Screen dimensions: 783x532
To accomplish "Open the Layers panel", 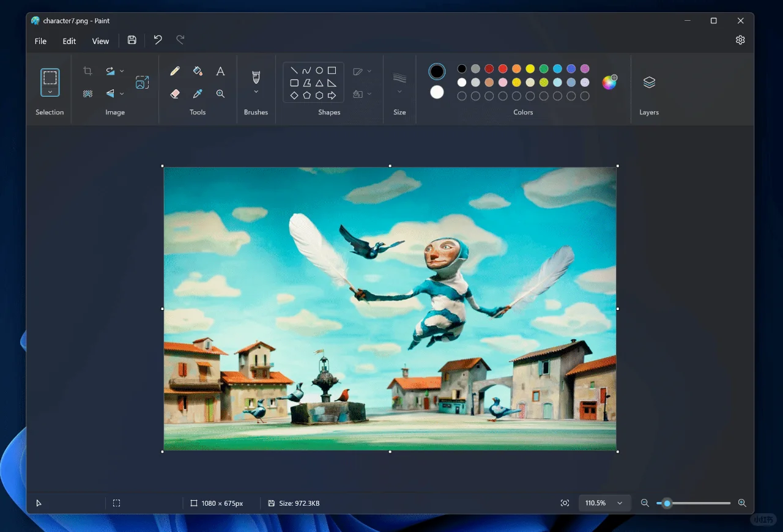I will click(x=648, y=82).
